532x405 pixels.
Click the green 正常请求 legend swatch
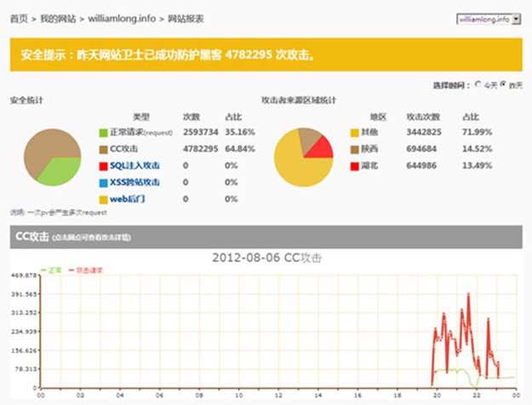click(x=103, y=133)
